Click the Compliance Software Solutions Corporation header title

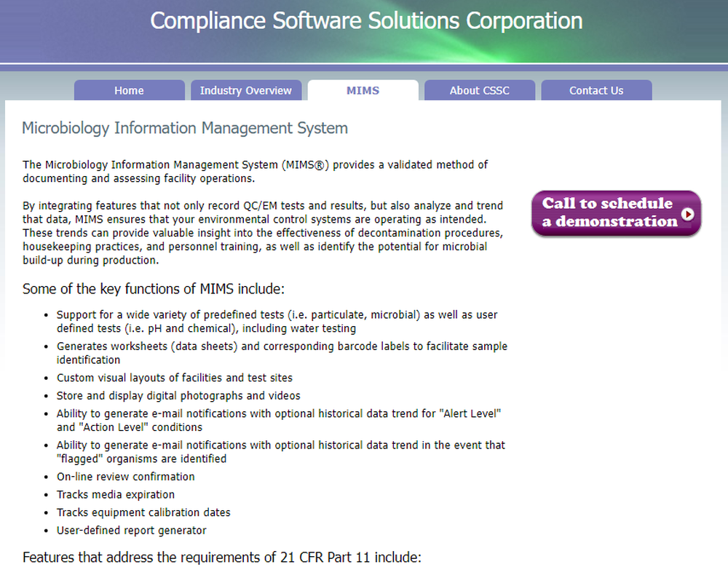[x=366, y=21]
